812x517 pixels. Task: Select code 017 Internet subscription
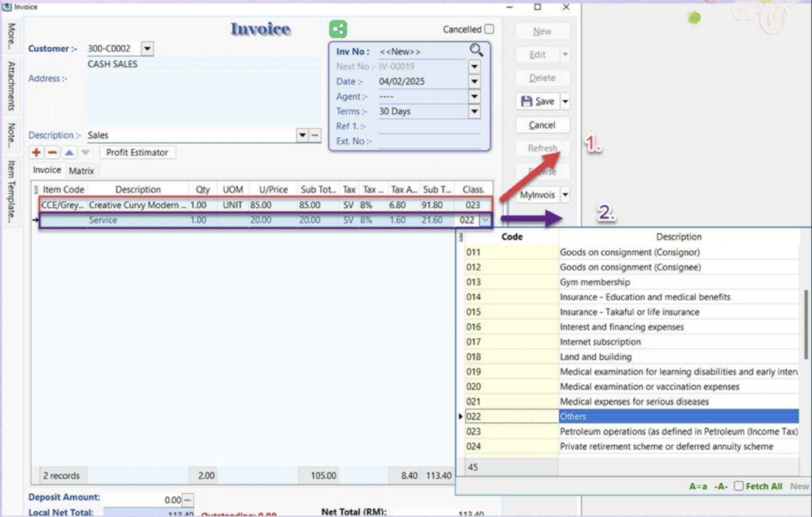(632, 342)
